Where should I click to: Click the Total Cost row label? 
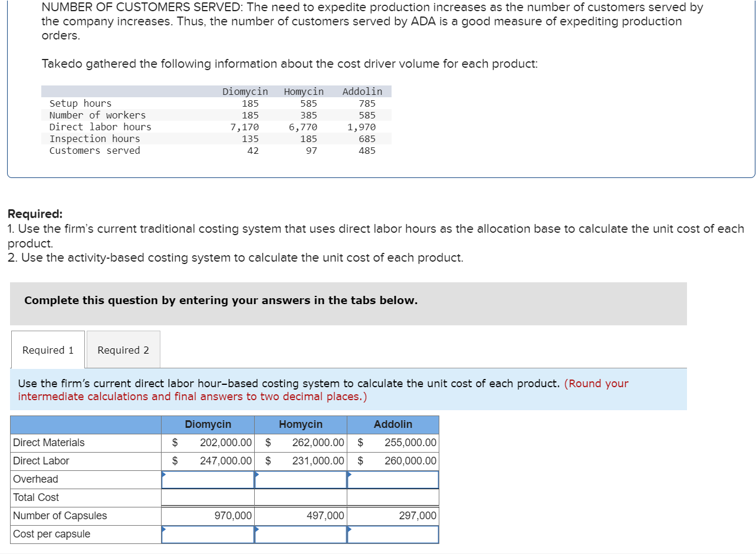click(36, 497)
